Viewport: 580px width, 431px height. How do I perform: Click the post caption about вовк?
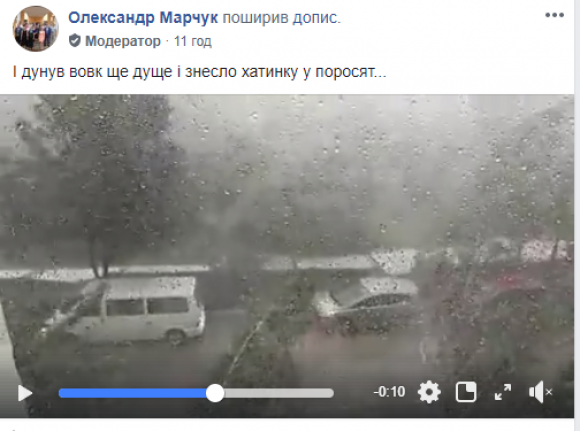[200, 71]
